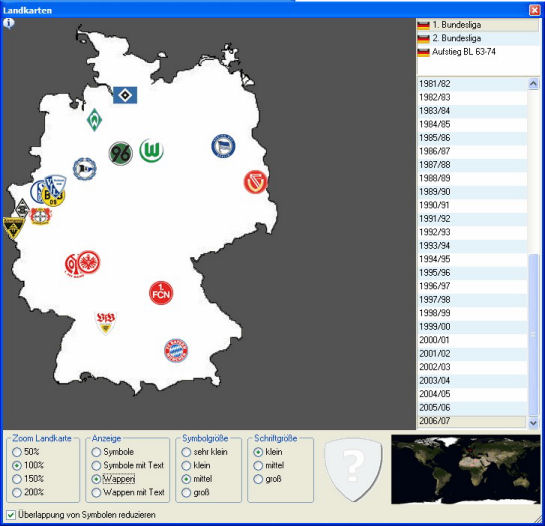545x526 pixels.
Task: Set map zoom to 50%
Action: (26, 452)
